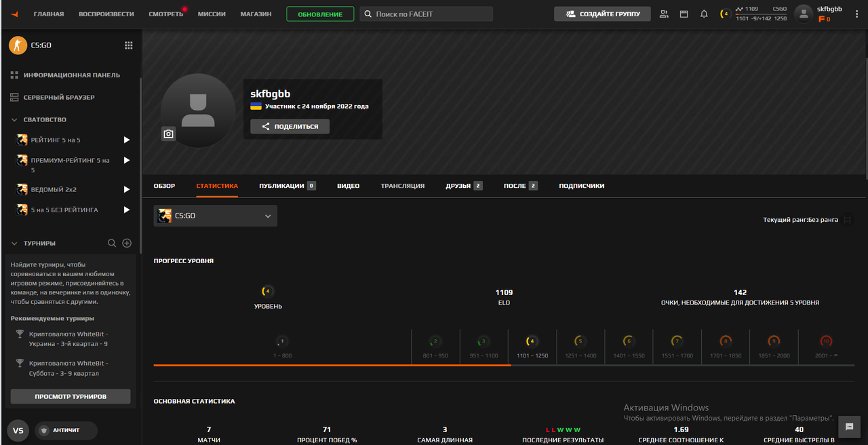Image resolution: width=868 pixels, height=445 pixels.
Task: Open WhiteBit Суббота tournament
Action: click(68, 368)
